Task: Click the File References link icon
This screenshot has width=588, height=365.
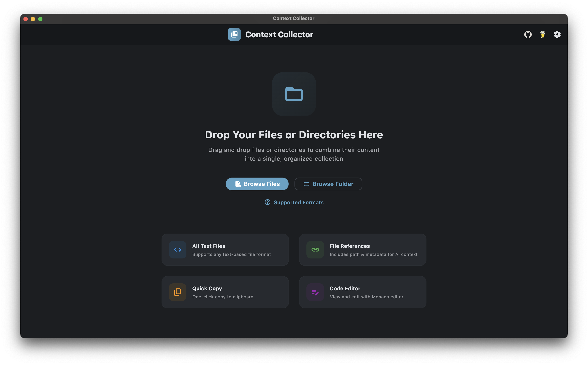Action: click(x=315, y=250)
